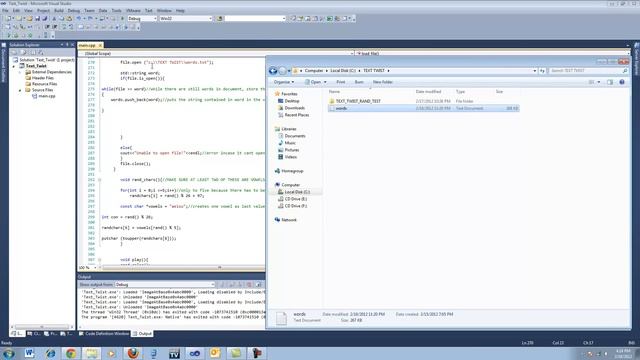Click Local Disk (C:) in Explorer address bar

tap(343, 71)
